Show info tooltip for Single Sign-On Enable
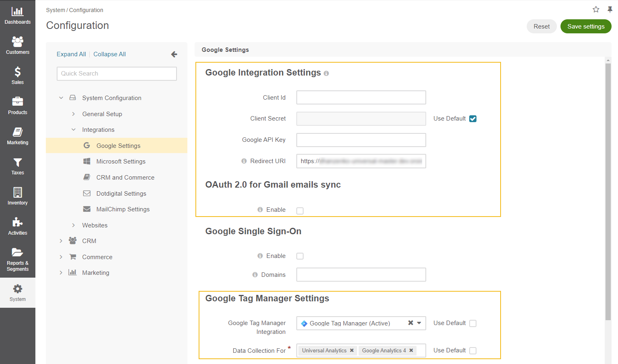Screen dimensions: 618x364 [260, 256]
